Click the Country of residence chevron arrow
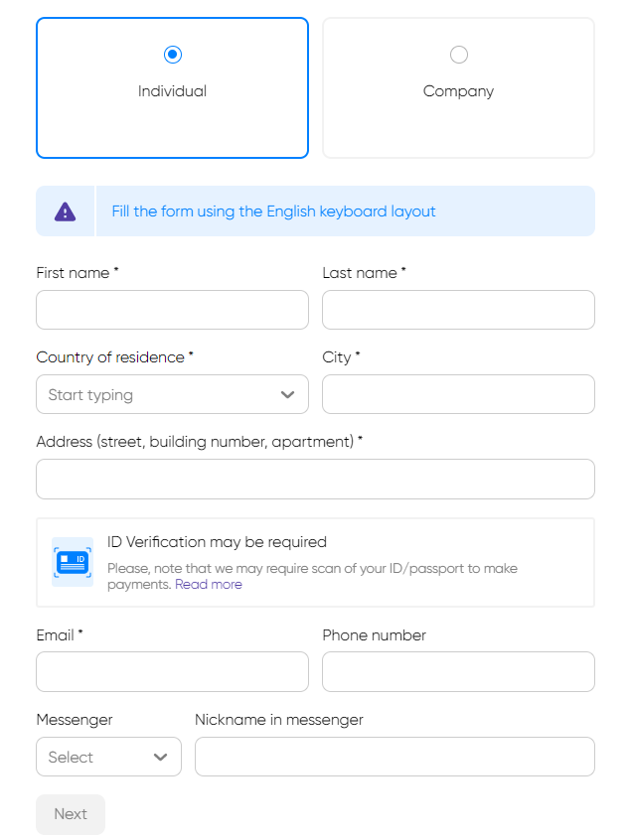 click(288, 395)
